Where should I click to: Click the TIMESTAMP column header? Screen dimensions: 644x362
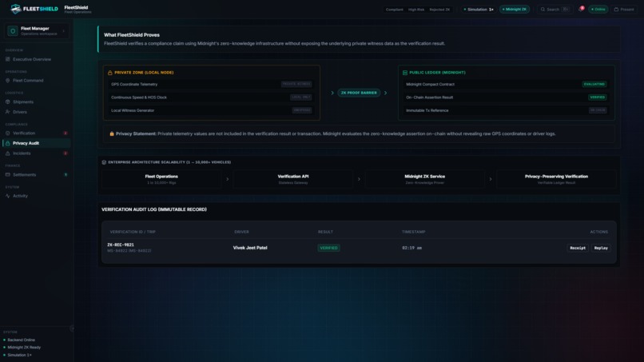click(x=414, y=233)
